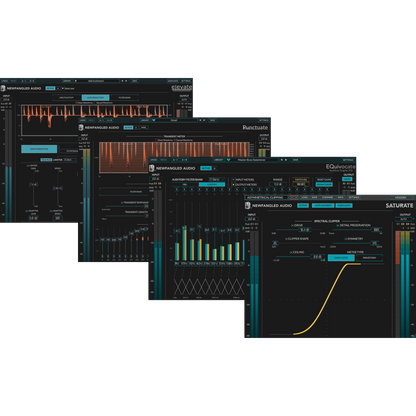Screen dimensions: 416x416
Task: Click Save button in Saturate top bar
Action: point(315,198)
